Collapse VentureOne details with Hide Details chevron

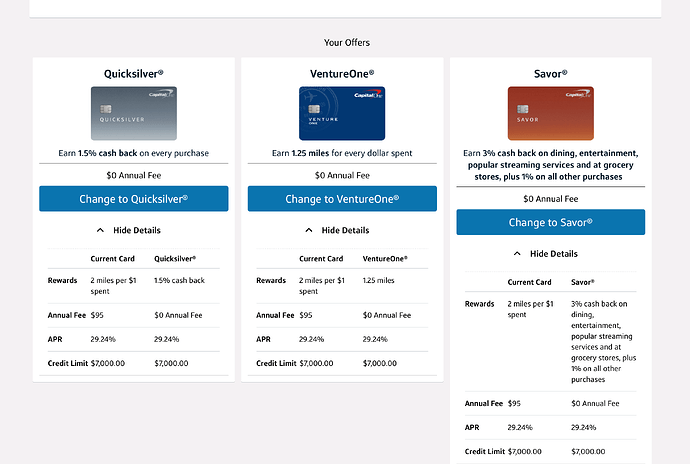coord(309,230)
